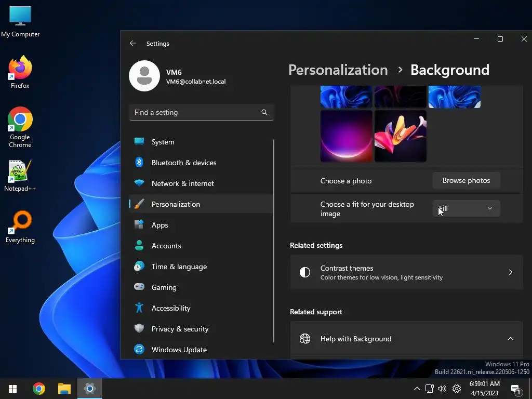
Task: Open the System settings category
Action: click(x=201, y=142)
